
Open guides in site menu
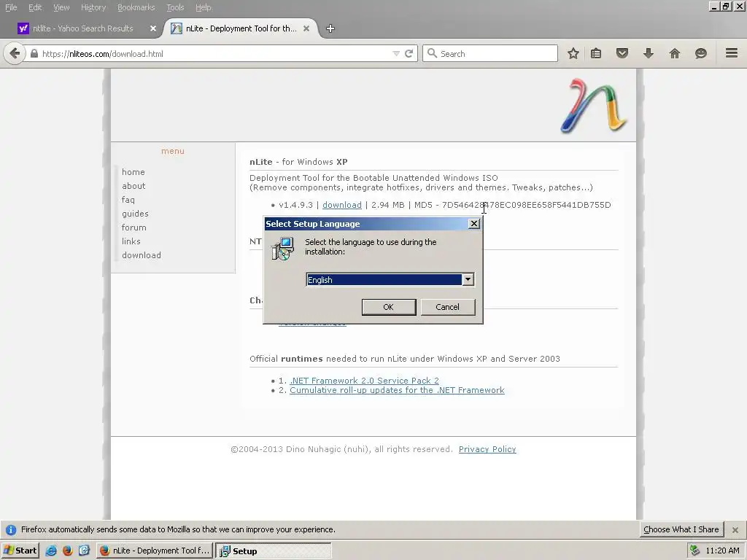click(135, 214)
